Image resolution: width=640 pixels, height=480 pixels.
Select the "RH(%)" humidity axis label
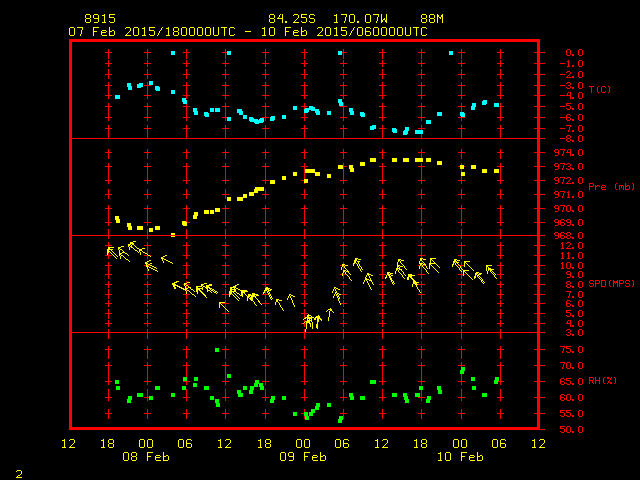tap(602, 381)
